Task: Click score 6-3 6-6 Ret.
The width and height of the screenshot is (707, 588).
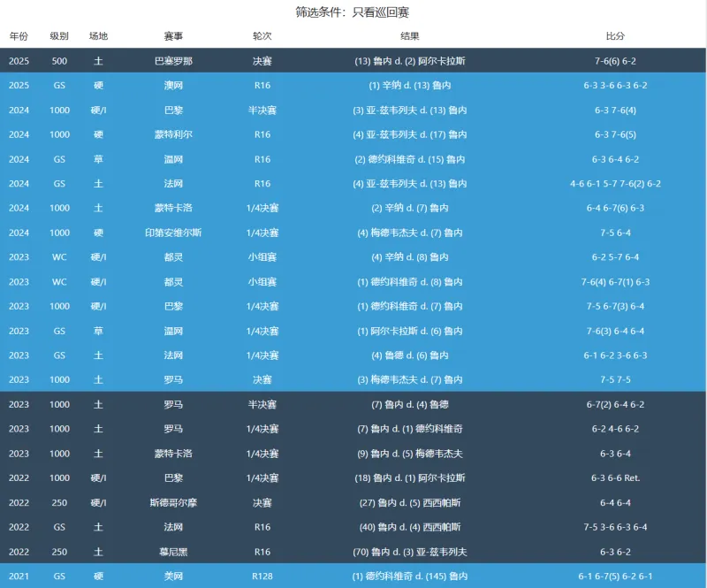Action: (x=615, y=478)
